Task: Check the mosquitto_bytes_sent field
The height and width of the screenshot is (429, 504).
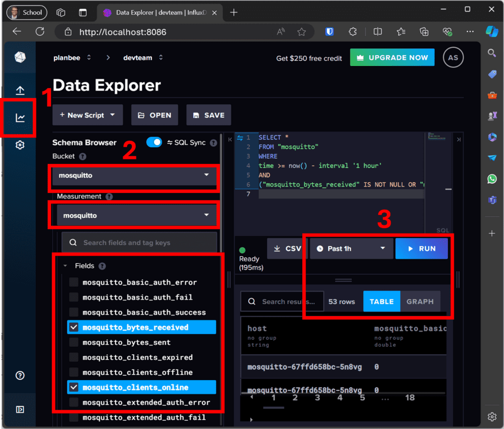Action: [73, 342]
